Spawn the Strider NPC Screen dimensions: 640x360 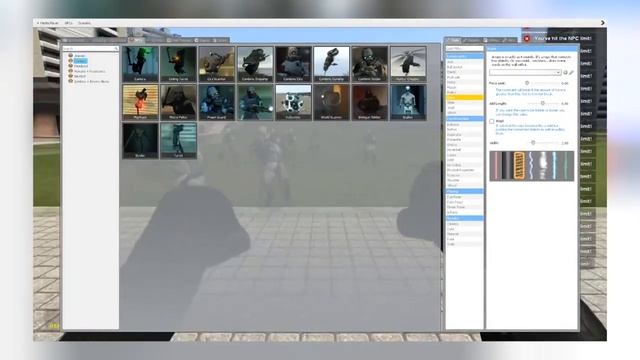(x=140, y=140)
